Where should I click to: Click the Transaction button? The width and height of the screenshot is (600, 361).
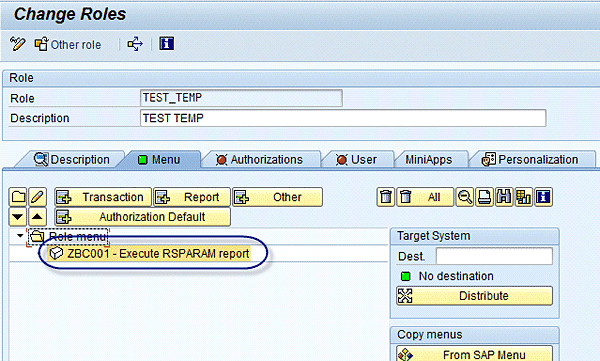(x=103, y=197)
